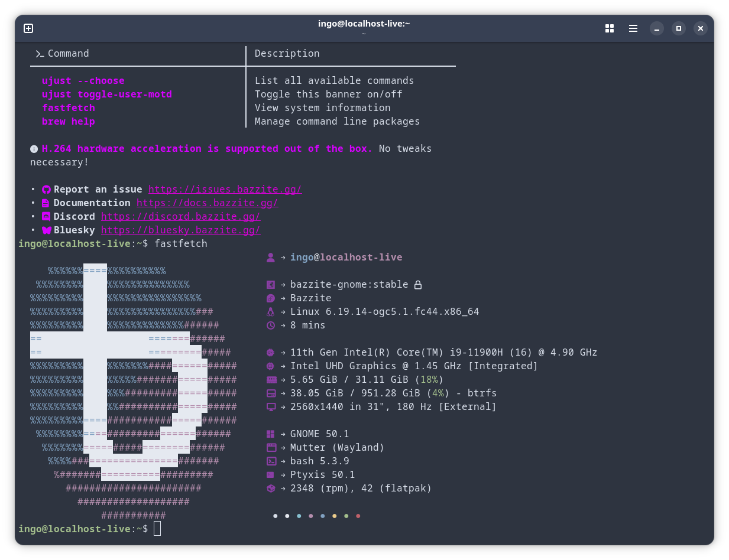This screenshot has height=560, width=729.
Task: Click the Bazzite ASCII art logo
Action: click(133, 393)
